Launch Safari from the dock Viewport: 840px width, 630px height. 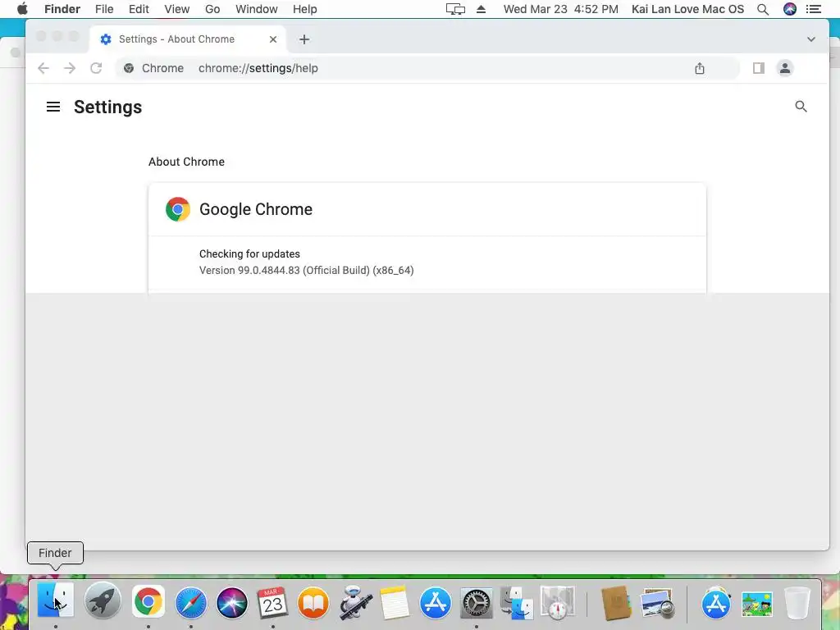[190, 602]
